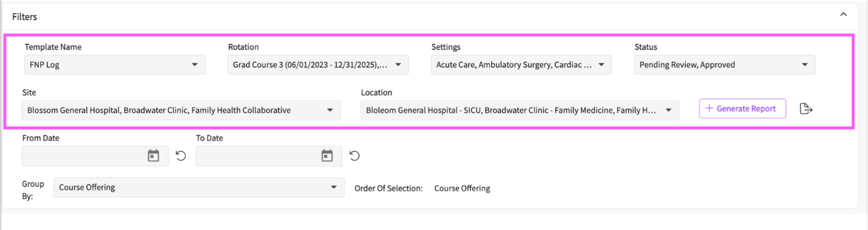
Task: Reset the From Date field
Action: 181,156
